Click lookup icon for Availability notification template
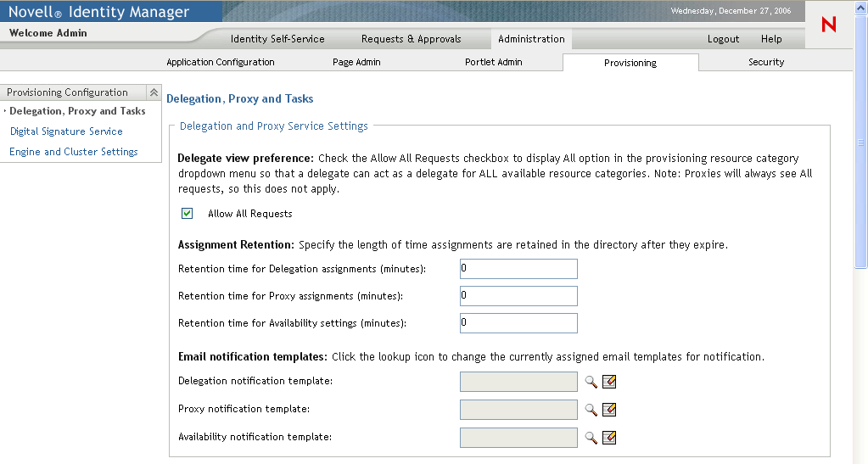Image resolution: width=868 pixels, height=464 pixels. 591,438
